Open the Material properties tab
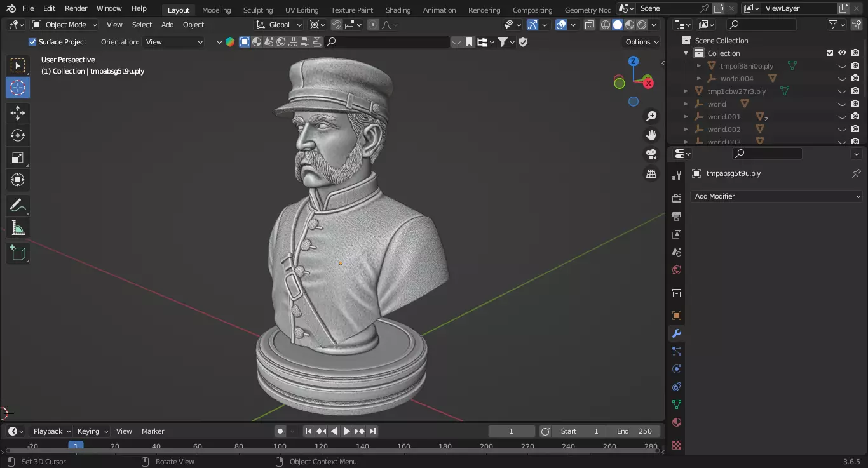 [677, 422]
